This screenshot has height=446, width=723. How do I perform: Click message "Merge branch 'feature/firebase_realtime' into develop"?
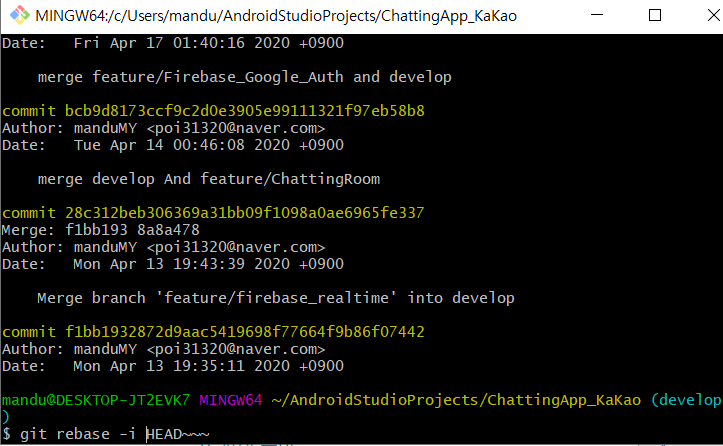pyautogui.click(x=276, y=298)
